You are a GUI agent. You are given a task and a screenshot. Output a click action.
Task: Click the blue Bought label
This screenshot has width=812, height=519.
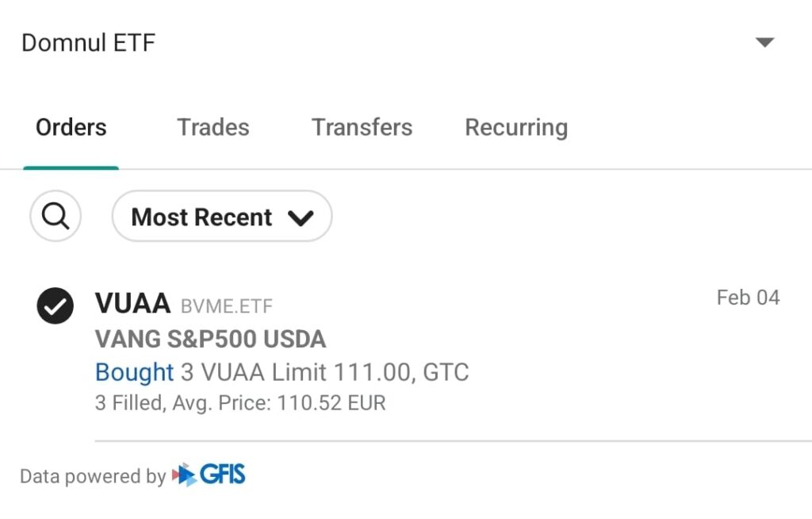click(x=134, y=371)
